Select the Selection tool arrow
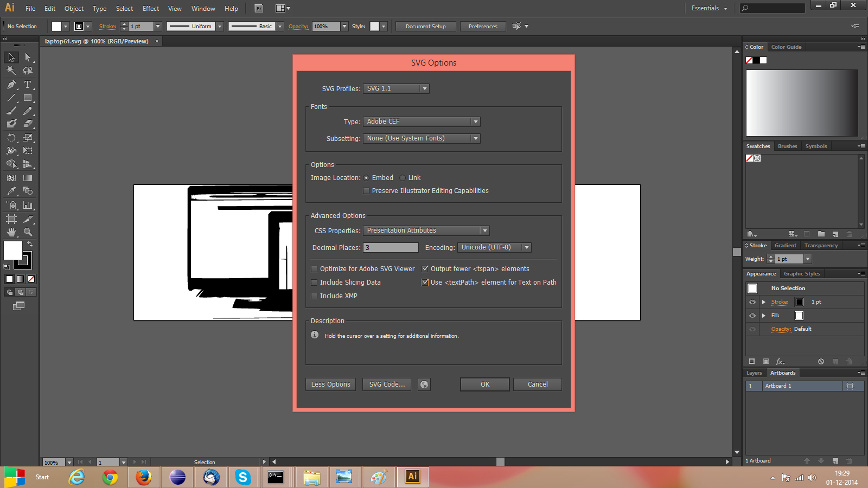The image size is (868, 488). point(11,57)
